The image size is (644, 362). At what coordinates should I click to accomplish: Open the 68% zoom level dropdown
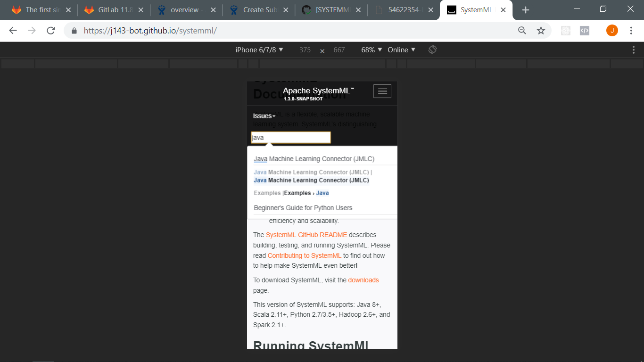pos(372,49)
